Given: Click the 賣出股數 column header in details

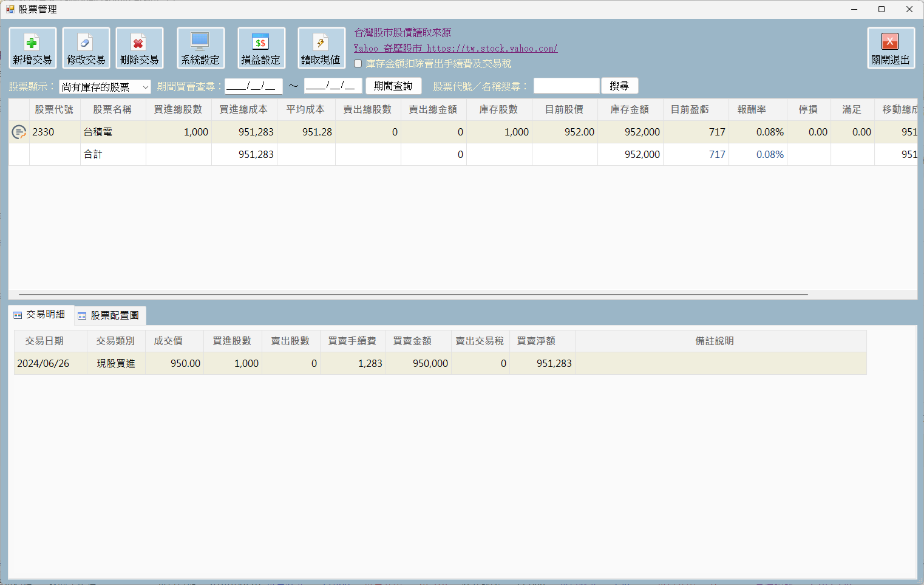Looking at the screenshot, I should tap(291, 341).
